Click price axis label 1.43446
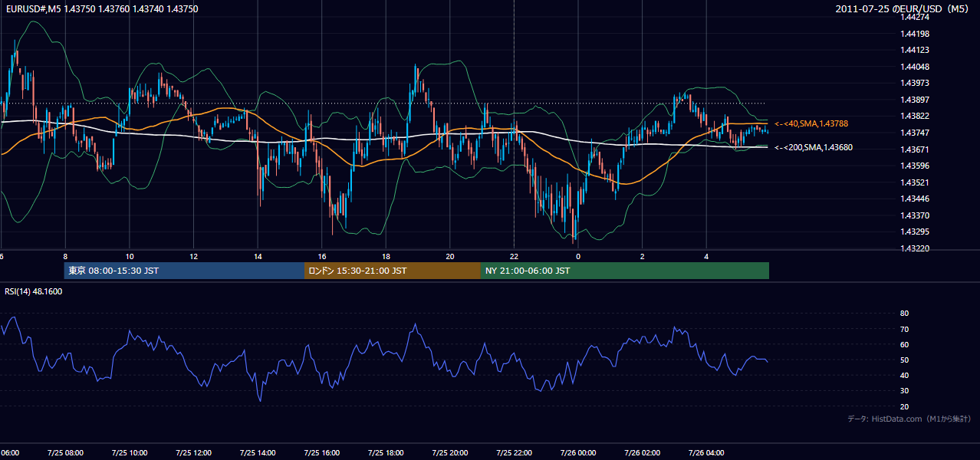The image size is (980, 460). [x=914, y=199]
